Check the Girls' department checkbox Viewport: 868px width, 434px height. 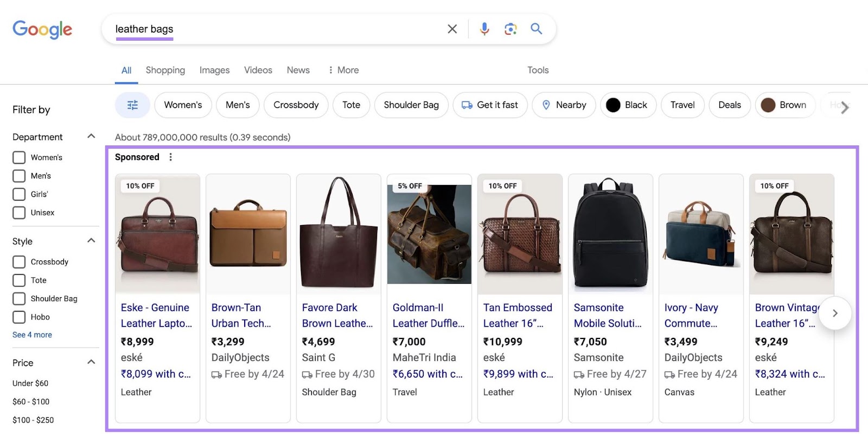[x=19, y=194]
